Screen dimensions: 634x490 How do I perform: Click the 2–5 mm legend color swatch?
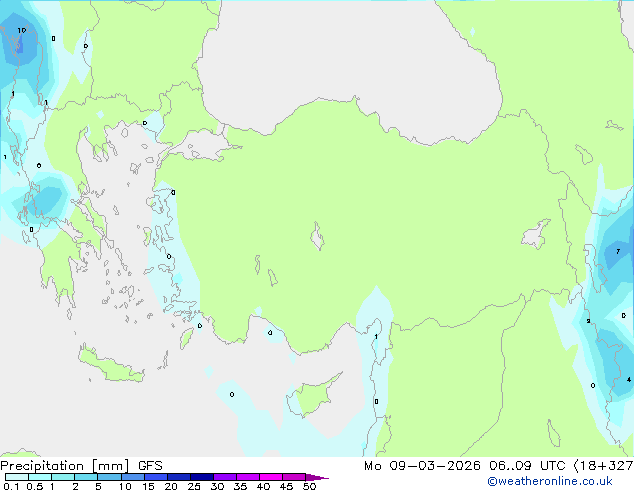pyautogui.click(x=86, y=477)
